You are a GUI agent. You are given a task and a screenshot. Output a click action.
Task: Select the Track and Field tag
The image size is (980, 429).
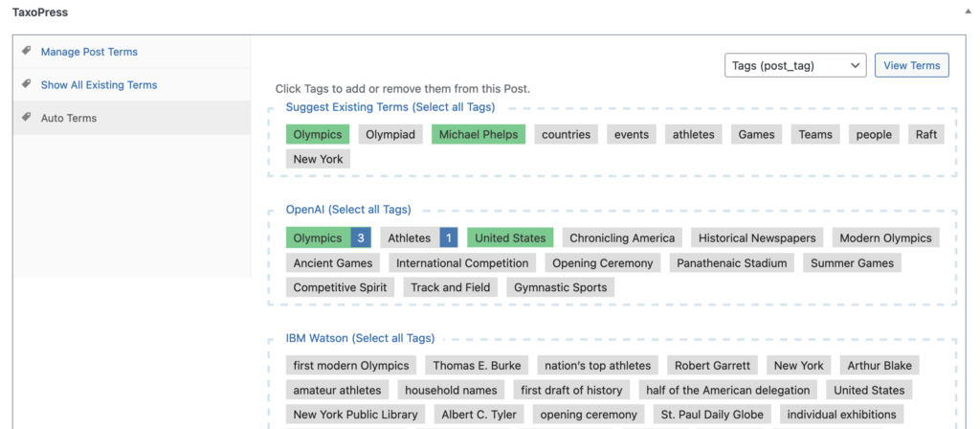click(451, 287)
